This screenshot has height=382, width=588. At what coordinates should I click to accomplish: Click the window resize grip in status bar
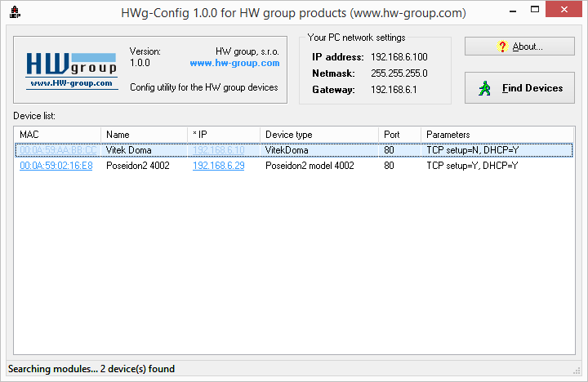tap(577, 371)
